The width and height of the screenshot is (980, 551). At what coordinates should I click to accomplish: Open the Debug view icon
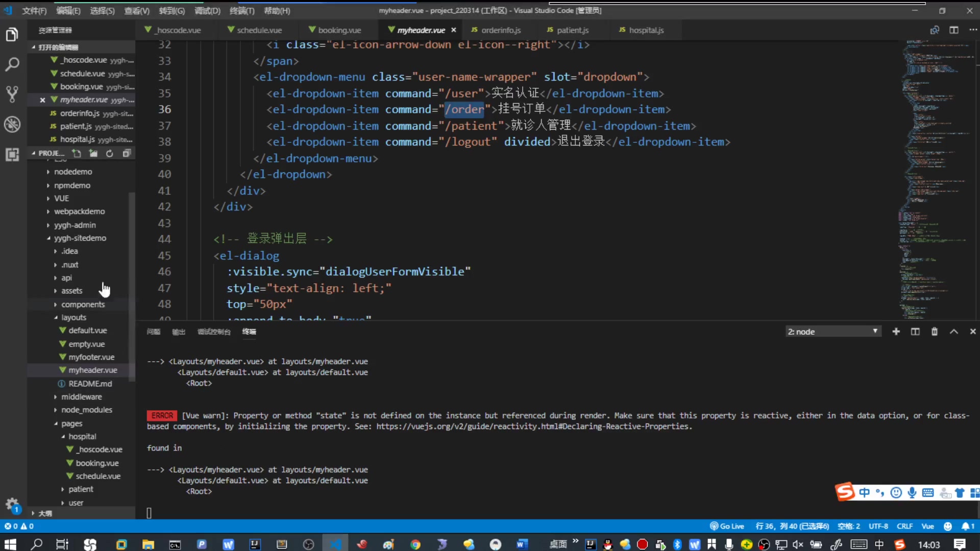12,124
